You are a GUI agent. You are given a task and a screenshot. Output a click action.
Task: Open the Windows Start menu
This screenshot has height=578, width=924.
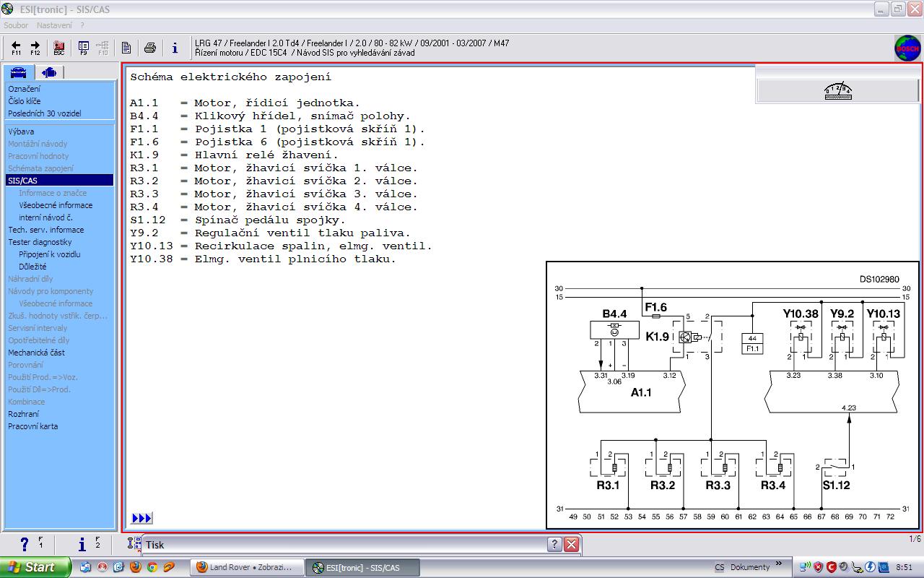pos(35,567)
